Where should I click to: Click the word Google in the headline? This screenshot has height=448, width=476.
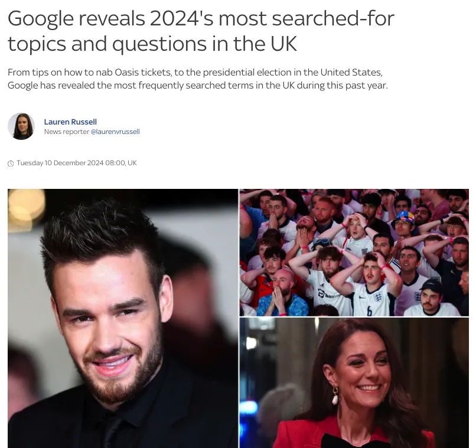tap(41, 18)
